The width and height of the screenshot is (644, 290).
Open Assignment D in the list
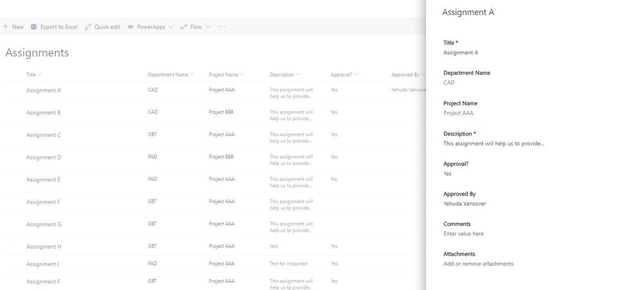[43, 157]
